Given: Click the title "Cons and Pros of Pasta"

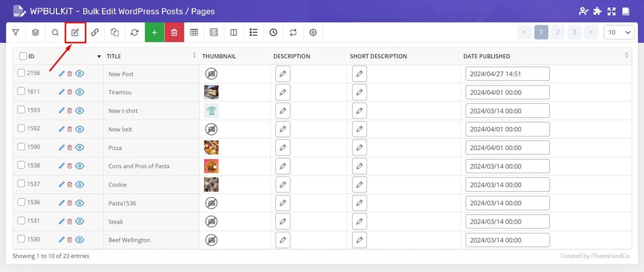Looking at the screenshot, I should (x=139, y=166).
